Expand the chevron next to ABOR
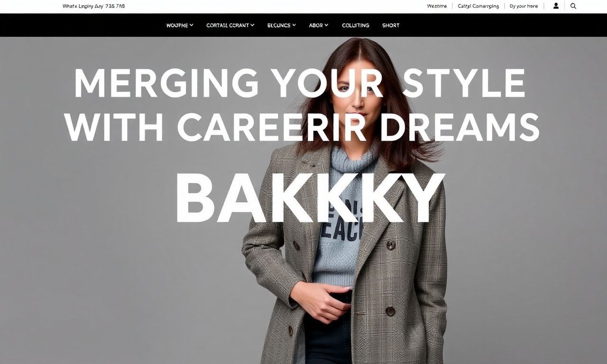The image size is (607, 364). click(x=326, y=25)
